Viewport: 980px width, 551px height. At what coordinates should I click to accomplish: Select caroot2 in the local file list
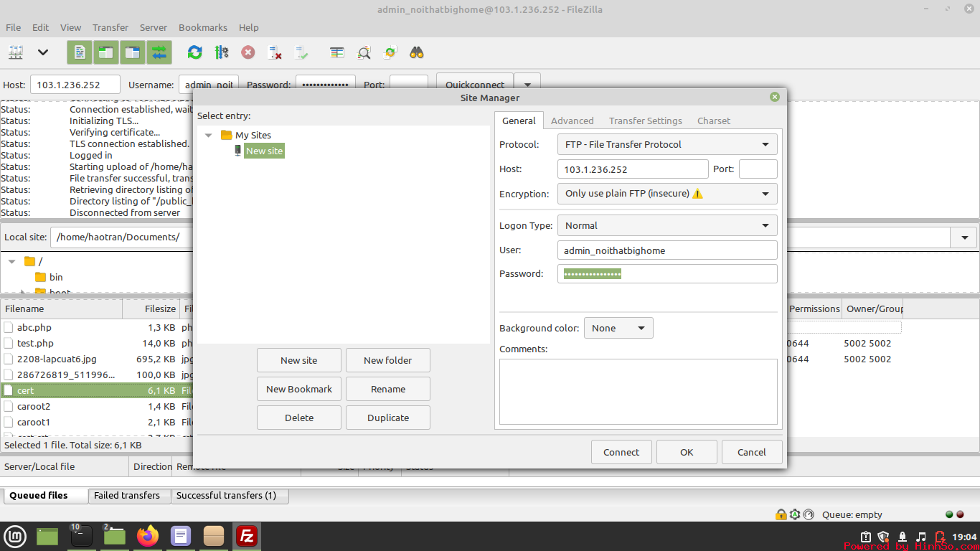coord(34,406)
